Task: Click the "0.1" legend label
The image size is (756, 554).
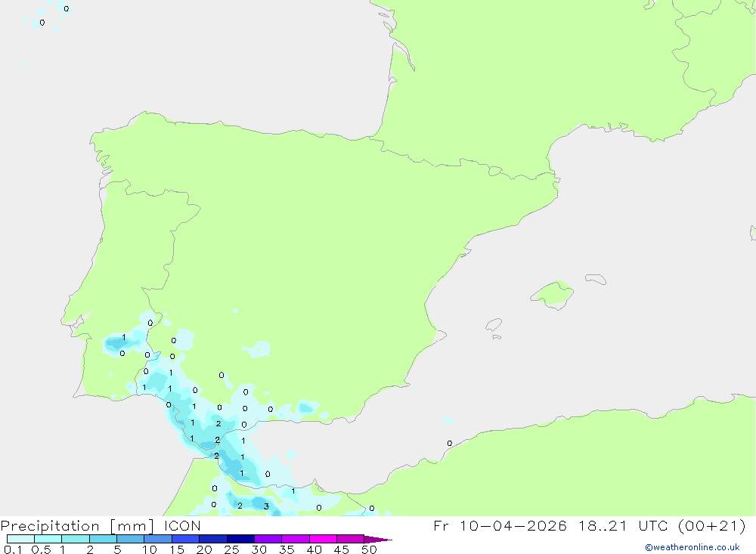Action: point(13,549)
